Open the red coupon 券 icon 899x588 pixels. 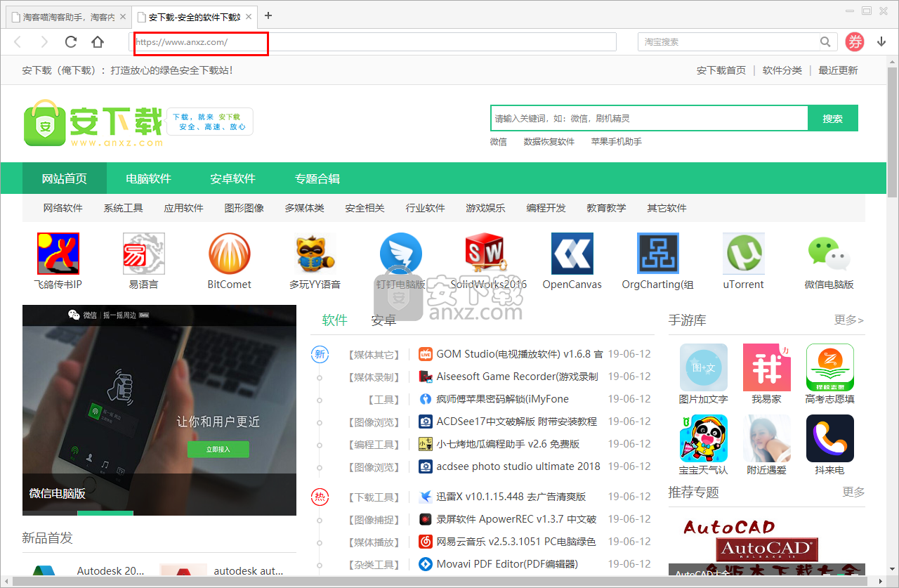point(855,42)
